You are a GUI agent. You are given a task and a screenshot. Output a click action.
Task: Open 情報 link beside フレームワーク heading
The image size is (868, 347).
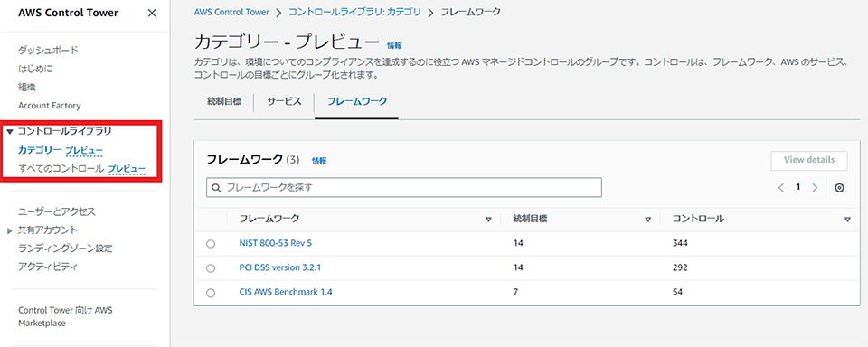319,161
